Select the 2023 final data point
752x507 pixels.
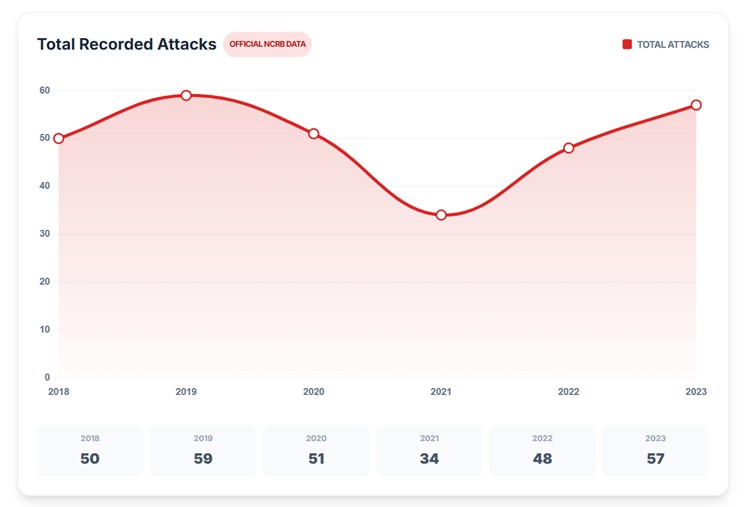tap(696, 105)
